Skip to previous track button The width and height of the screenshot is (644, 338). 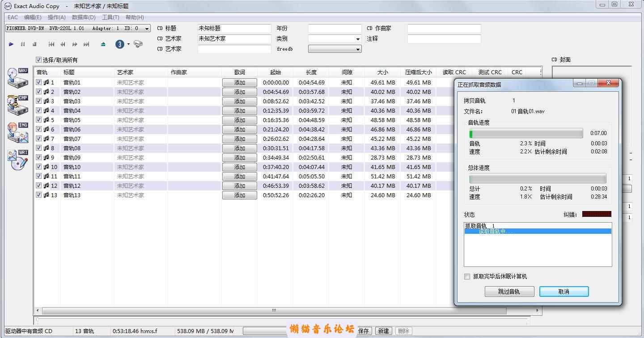51,44
